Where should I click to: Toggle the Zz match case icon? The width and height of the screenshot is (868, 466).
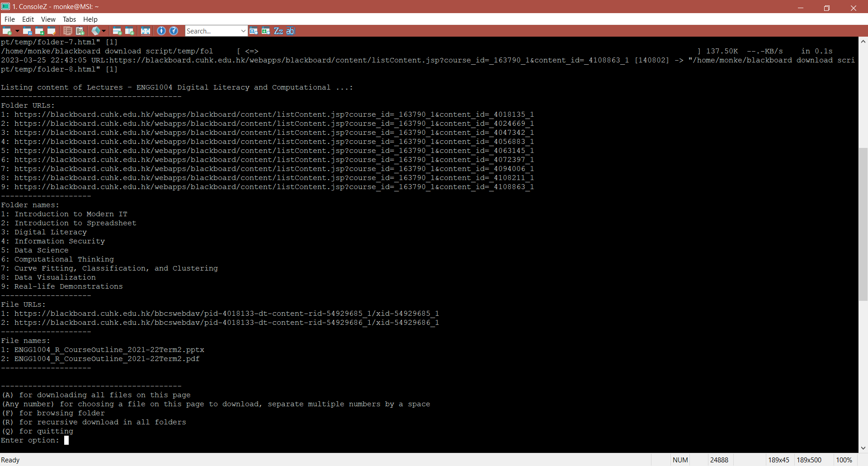(x=278, y=31)
